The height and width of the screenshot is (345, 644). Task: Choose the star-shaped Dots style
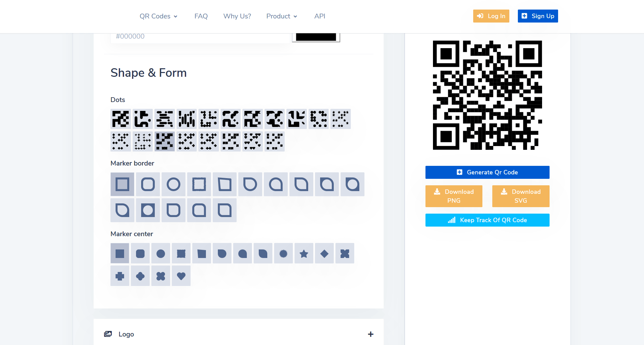click(x=341, y=119)
